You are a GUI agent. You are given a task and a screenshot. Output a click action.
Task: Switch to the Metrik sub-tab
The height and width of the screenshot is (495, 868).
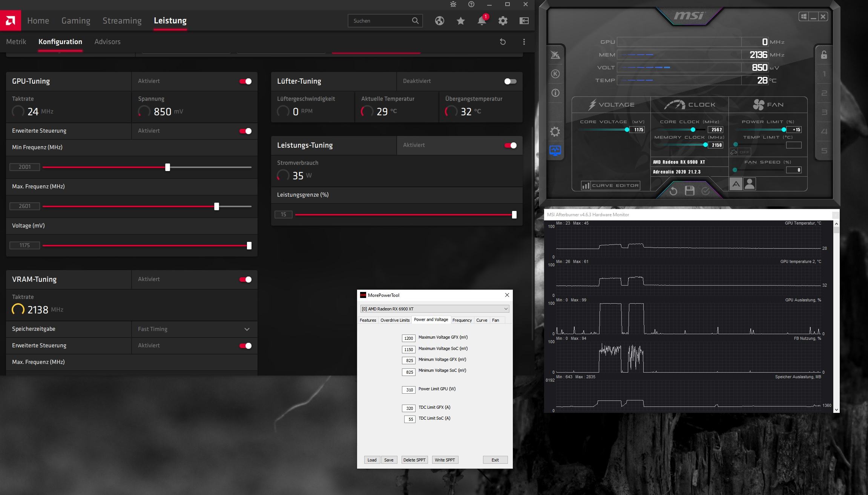[x=16, y=42]
